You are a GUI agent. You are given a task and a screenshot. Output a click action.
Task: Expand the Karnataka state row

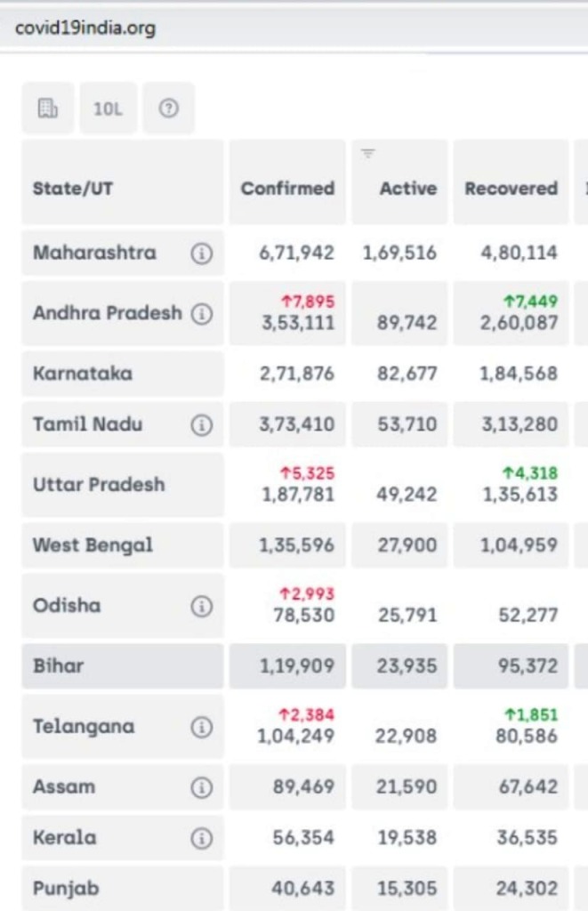pyautogui.click(x=83, y=374)
